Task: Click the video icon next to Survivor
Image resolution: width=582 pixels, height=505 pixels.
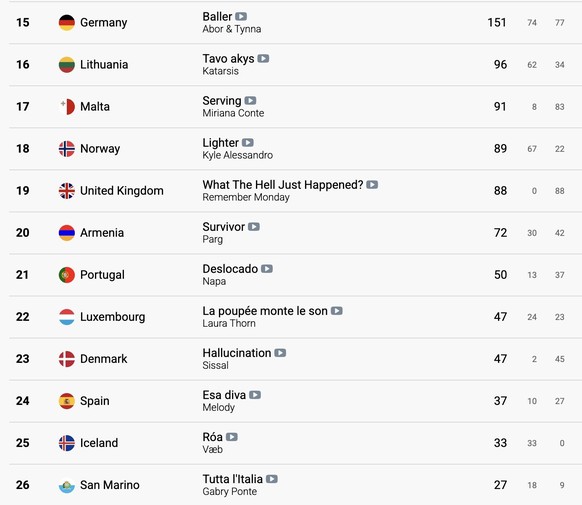Action: click(x=254, y=227)
